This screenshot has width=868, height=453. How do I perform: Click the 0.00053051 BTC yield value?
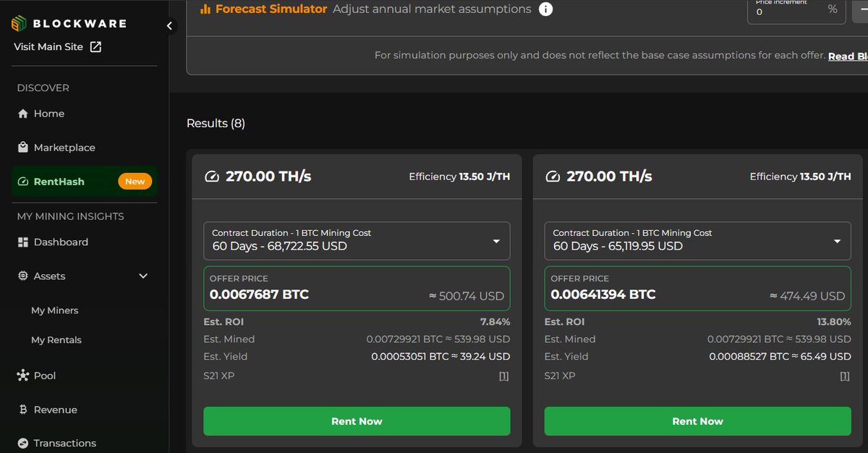tap(441, 357)
